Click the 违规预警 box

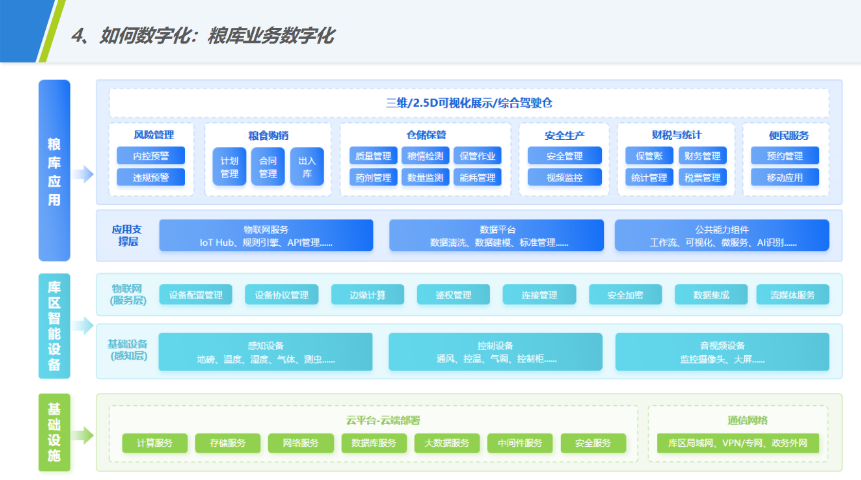point(151,177)
